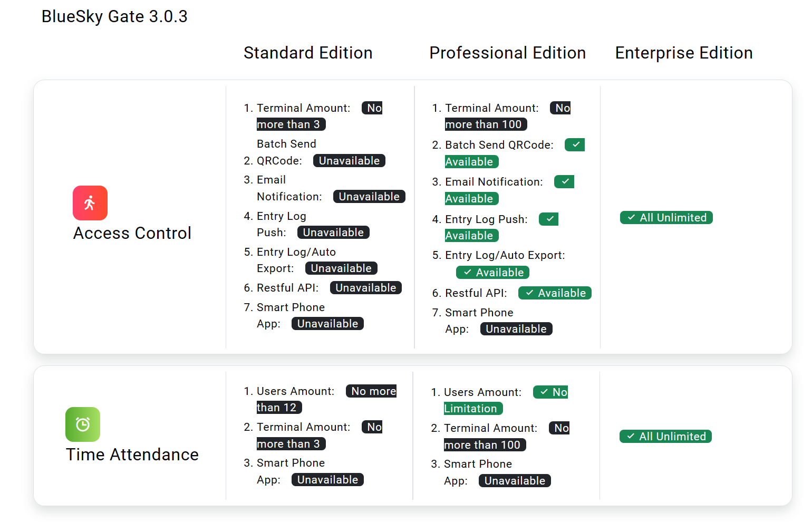The width and height of the screenshot is (812, 522).
Task: Click "Terminal Amount:" in Professional Time Attendance
Action: click(491, 428)
